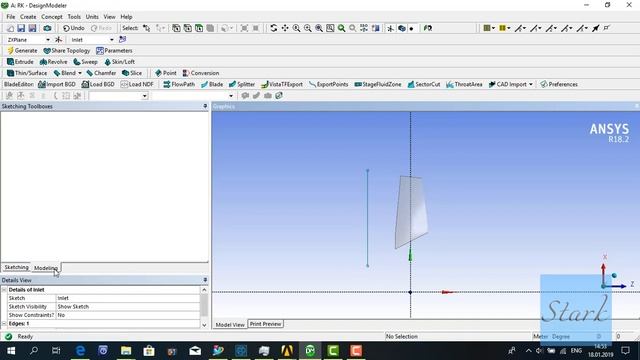Open the Inlet sketch dropdown

(112, 40)
